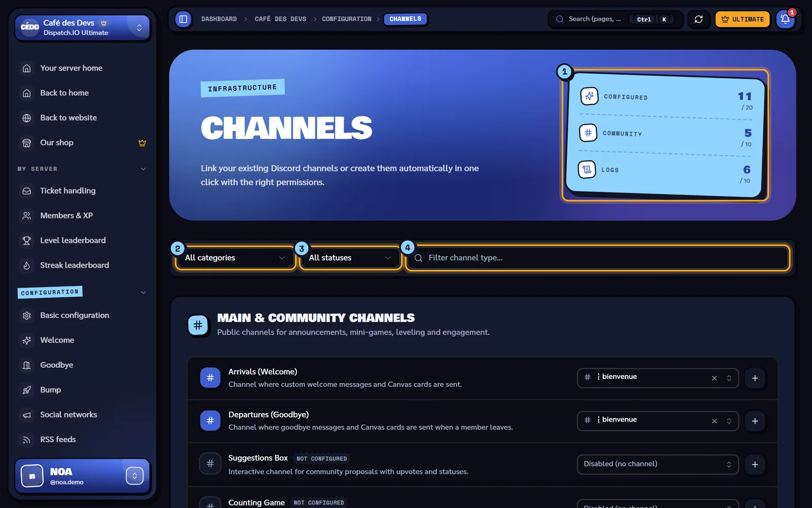Image resolution: width=812 pixels, height=508 pixels.
Task: Open the Café des Devs breadcrumb
Action: point(280,19)
